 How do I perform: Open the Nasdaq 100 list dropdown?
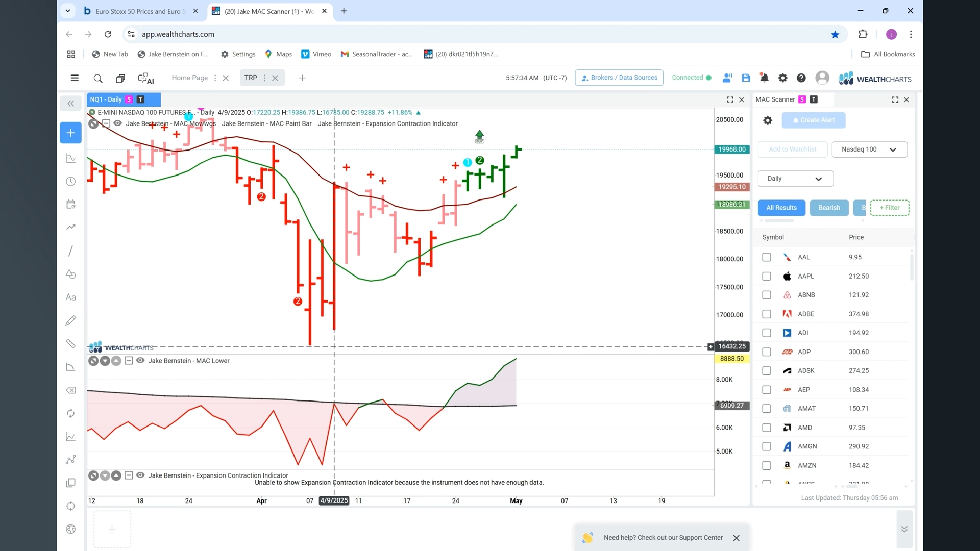click(869, 149)
